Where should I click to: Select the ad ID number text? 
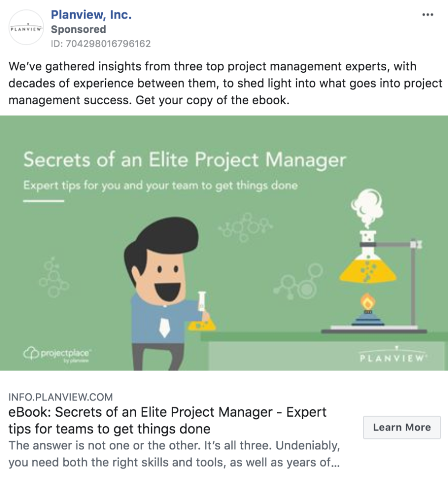tap(100, 44)
